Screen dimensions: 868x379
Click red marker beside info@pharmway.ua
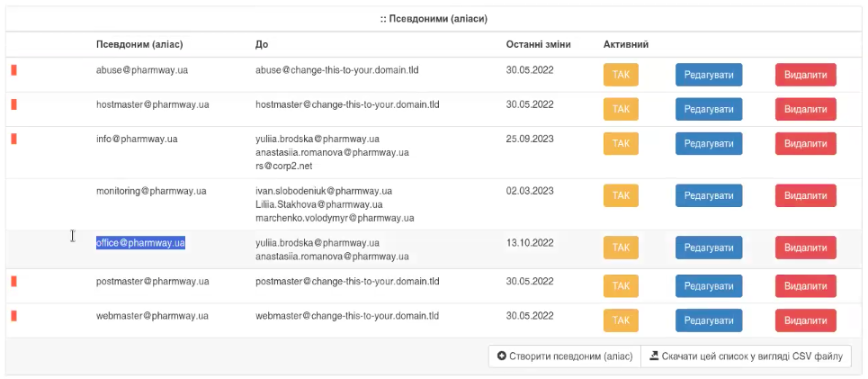click(x=13, y=139)
